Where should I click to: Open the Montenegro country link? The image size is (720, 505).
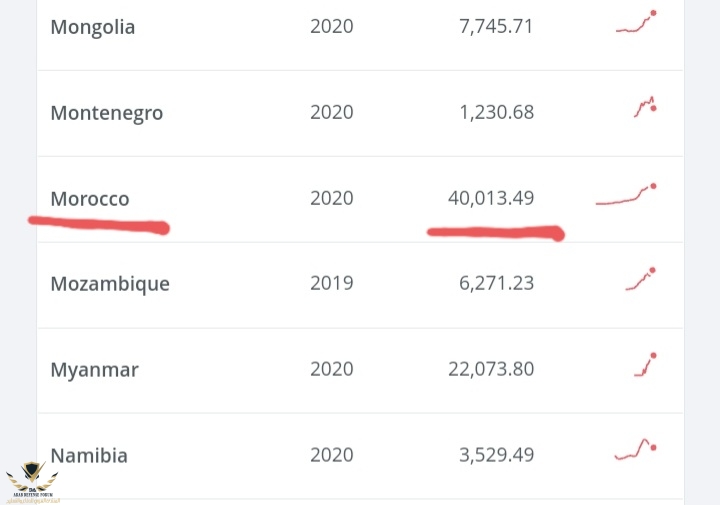107,113
